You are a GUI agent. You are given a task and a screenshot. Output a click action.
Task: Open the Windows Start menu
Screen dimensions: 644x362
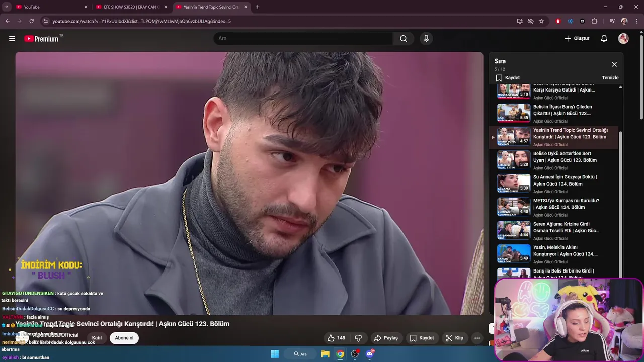[x=275, y=354]
